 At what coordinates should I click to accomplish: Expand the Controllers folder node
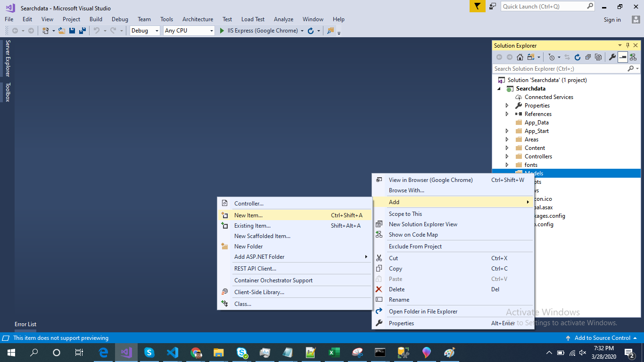tap(507, 156)
